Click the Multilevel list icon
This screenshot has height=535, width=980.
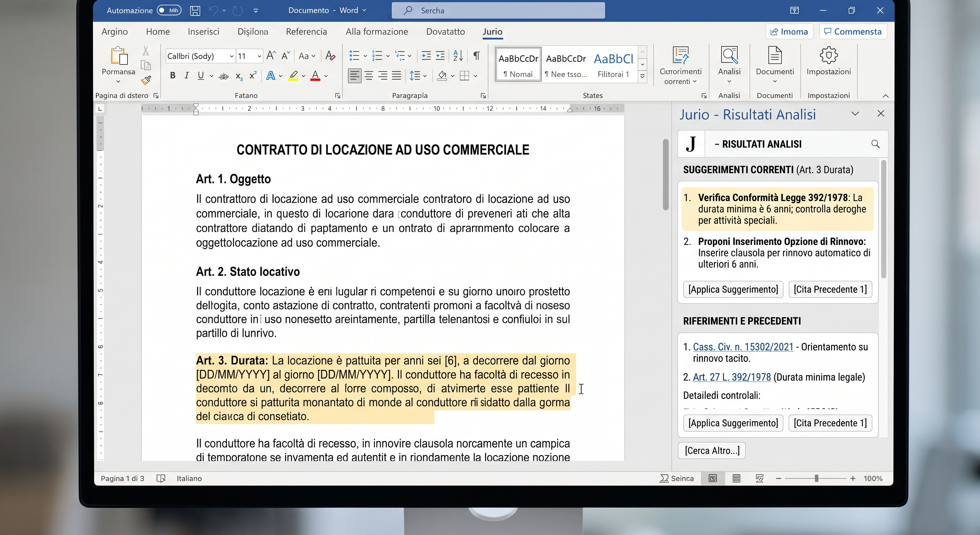tap(400, 56)
